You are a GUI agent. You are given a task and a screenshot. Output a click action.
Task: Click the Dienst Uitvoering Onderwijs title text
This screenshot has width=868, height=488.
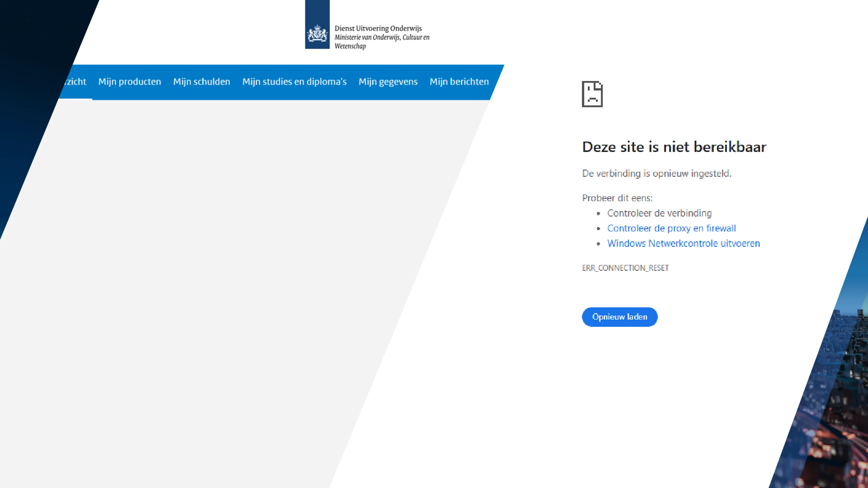point(378,28)
